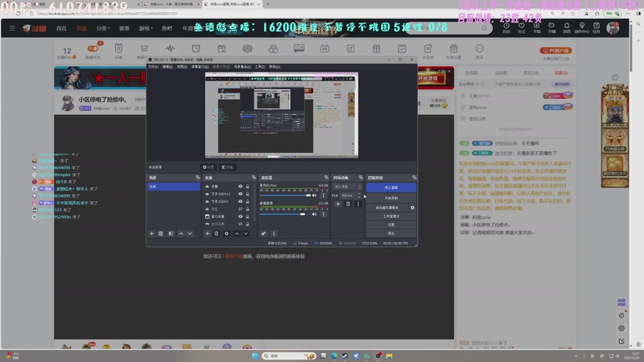Screen dimensions: 644x362
Task: Remove the selected source in OBS Sources panel
Action: (x=217, y=233)
